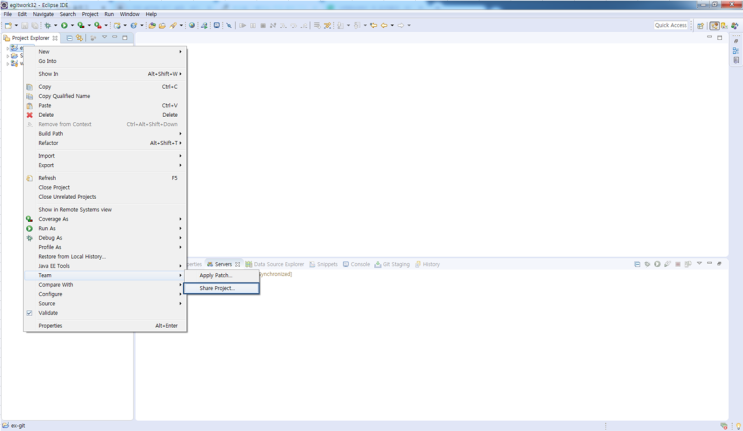Open the Debug As submenu
The image size is (743, 431).
pyautogui.click(x=105, y=238)
